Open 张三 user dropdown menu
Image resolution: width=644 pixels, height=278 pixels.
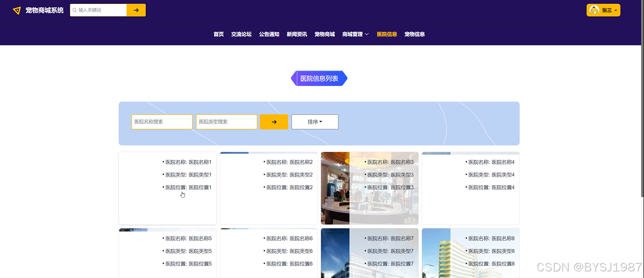(603, 10)
